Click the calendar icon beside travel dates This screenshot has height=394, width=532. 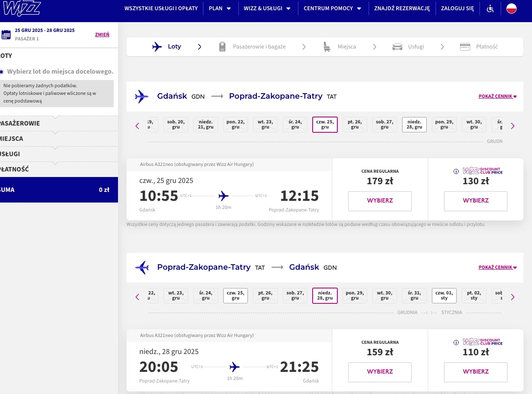point(6,34)
